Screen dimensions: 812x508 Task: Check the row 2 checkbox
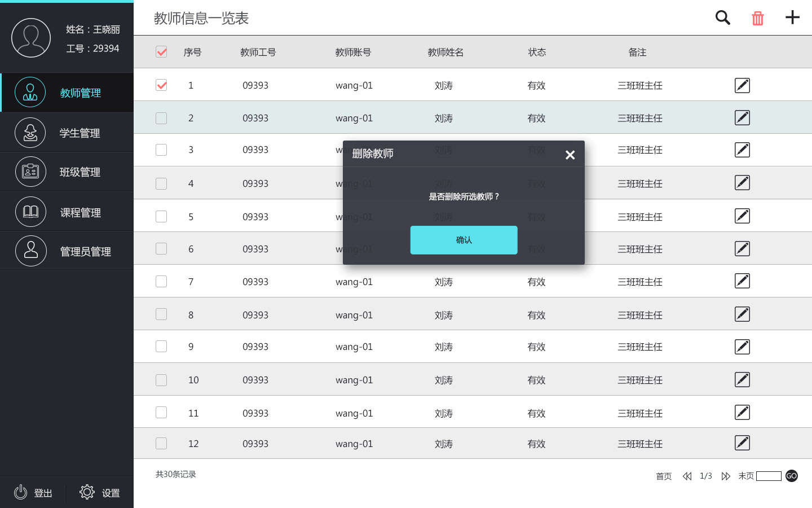pyautogui.click(x=161, y=118)
